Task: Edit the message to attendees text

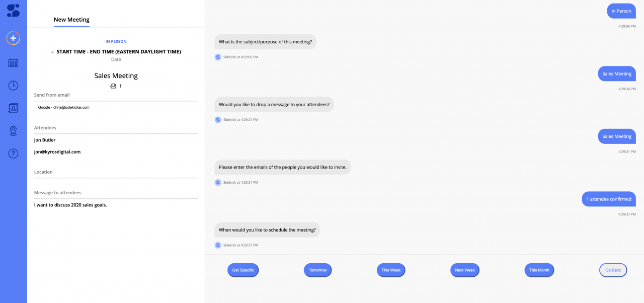Action: point(116,205)
